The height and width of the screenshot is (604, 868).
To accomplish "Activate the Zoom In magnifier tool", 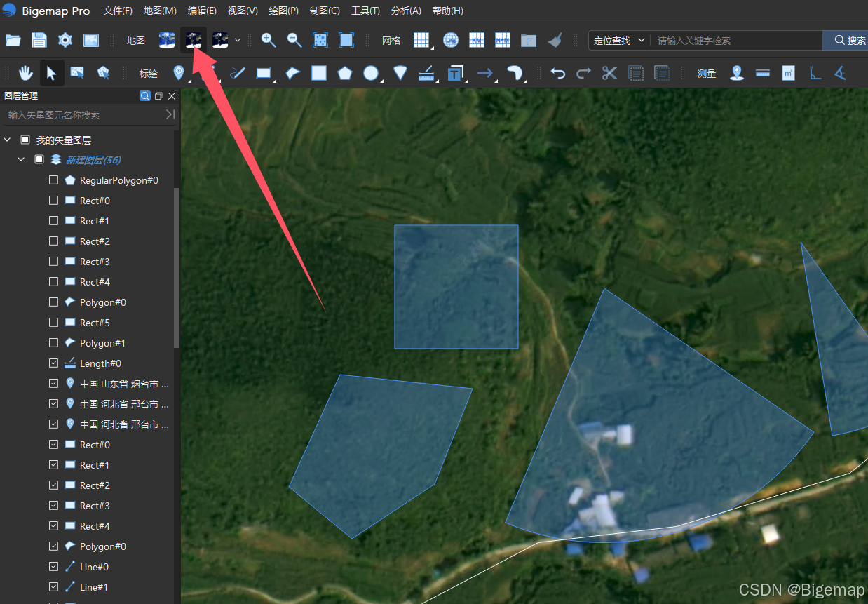I will [x=269, y=40].
